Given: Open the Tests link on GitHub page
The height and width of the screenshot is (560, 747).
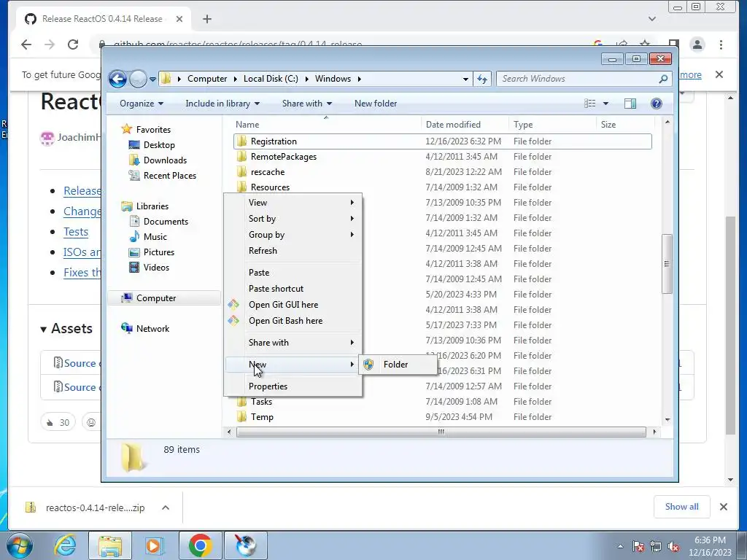Looking at the screenshot, I should pos(76,232).
